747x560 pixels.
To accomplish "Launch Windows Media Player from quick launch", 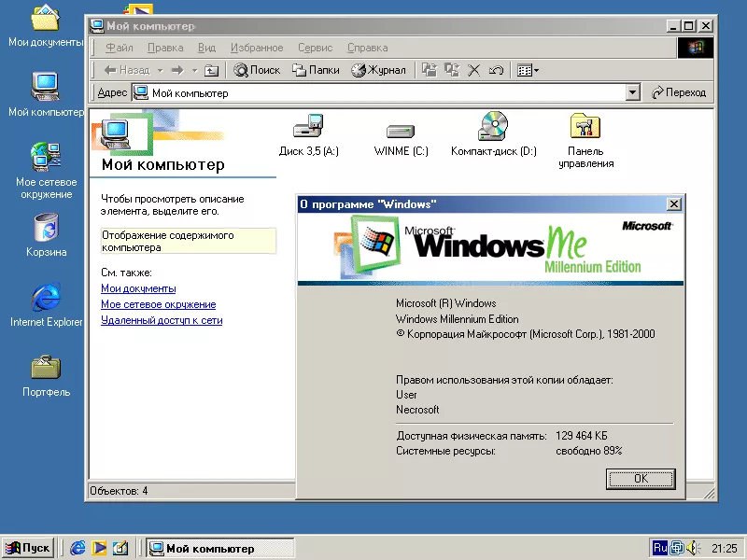I will pos(99,548).
